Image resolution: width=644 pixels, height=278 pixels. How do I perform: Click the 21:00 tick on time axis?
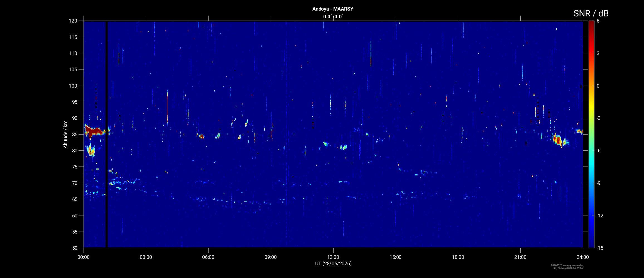tap(520, 257)
